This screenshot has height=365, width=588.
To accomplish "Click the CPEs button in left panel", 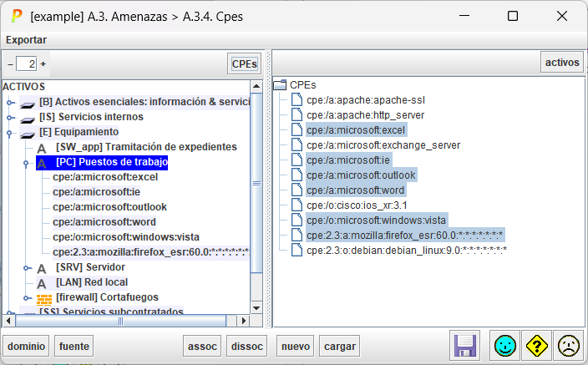I will (x=244, y=63).
